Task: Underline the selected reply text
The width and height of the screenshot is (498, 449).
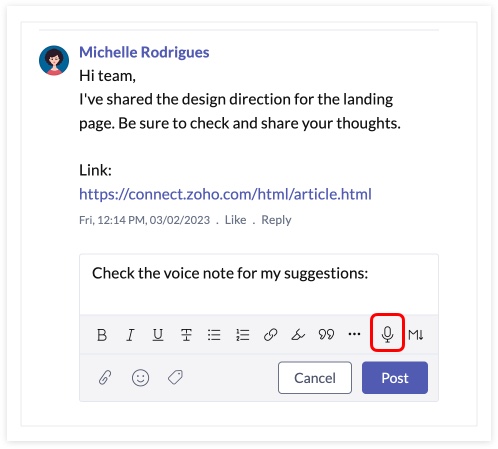Action: pos(158,335)
